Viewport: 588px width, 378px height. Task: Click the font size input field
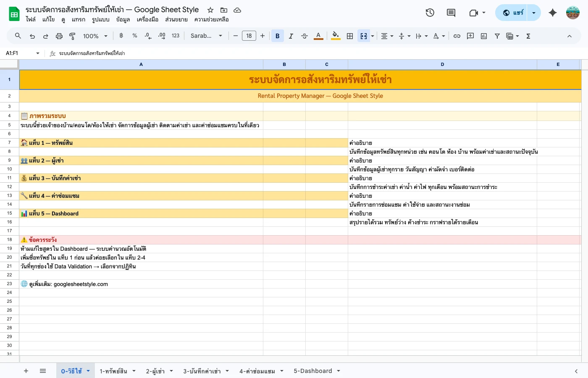pos(249,36)
